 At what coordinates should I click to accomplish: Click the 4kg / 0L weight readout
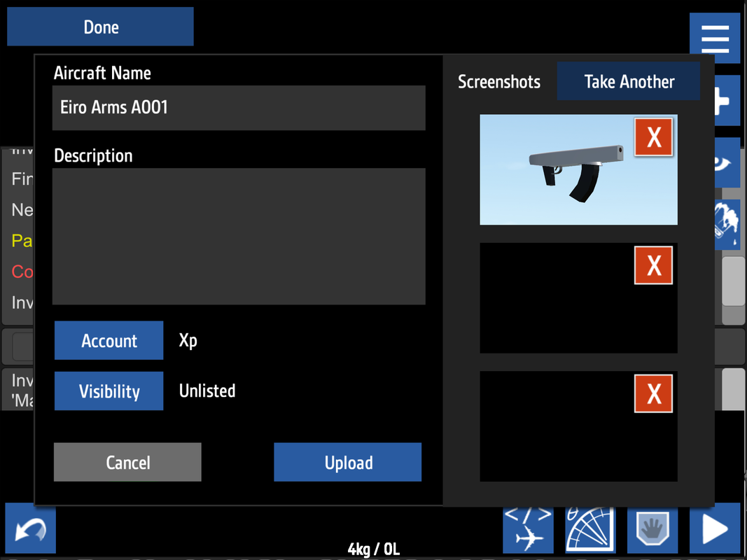(x=374, y=549)
